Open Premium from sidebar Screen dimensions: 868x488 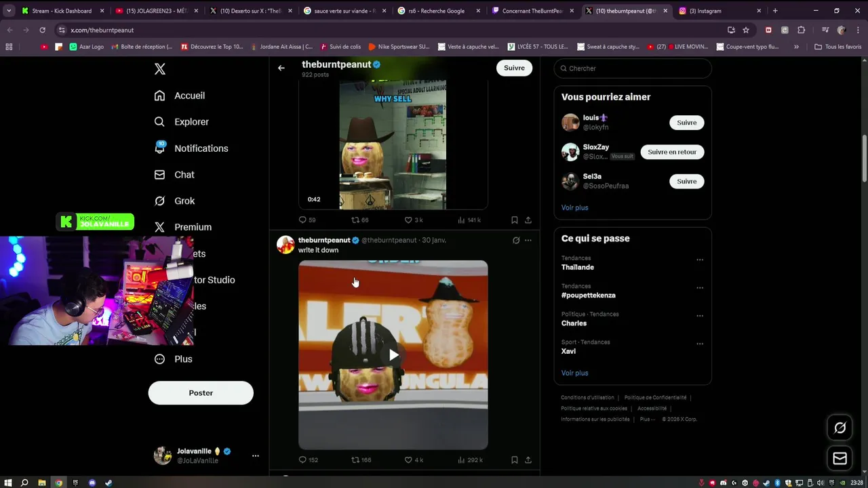coord(183,227)
